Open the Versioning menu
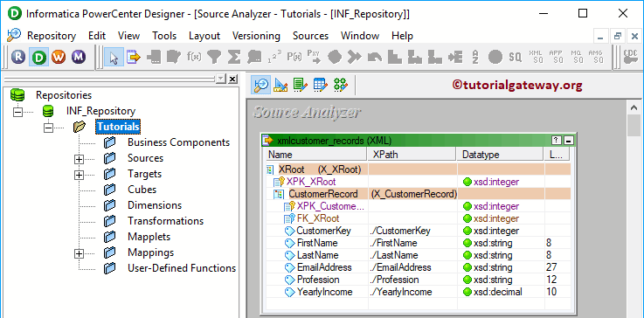 click(256, 36)
